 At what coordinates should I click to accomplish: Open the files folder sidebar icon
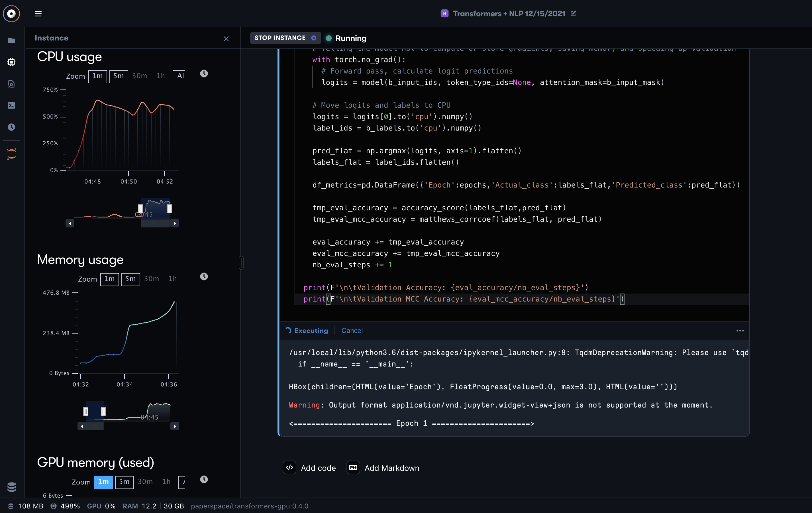tap(11, 40)
